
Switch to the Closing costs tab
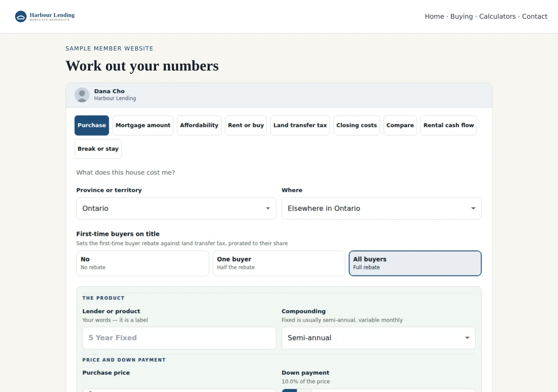[x=357, y=125]
